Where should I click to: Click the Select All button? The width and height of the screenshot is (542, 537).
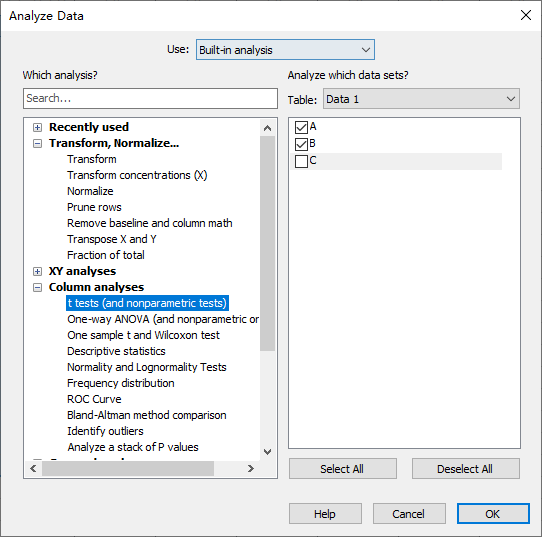(343, 469)
